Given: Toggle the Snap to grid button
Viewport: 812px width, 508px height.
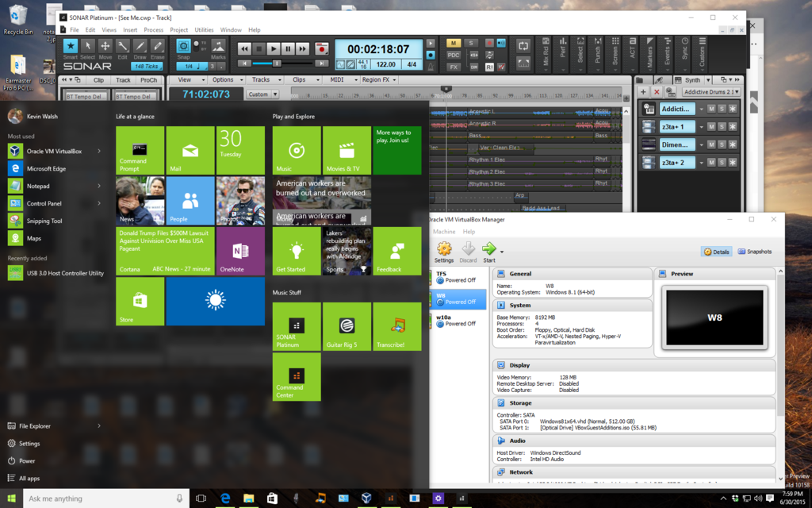Looking at the screenshot, I should pos(183,46).
